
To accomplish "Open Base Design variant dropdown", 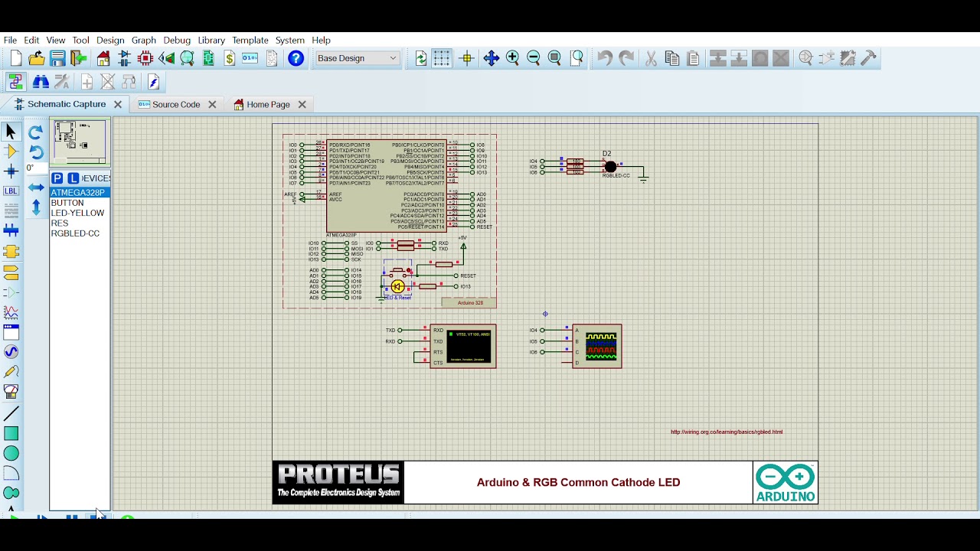I will tap(358, 58).
